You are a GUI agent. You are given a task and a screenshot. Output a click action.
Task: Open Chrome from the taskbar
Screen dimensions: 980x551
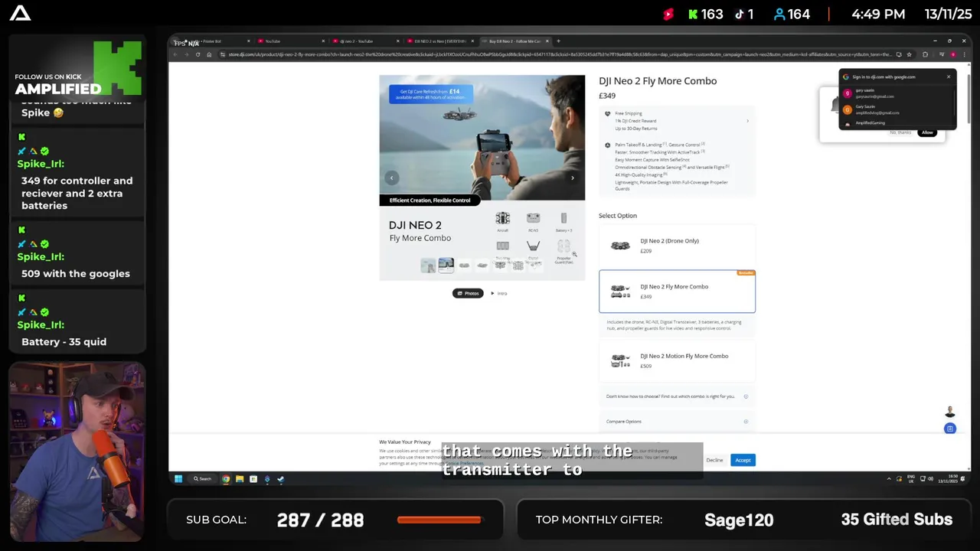coord(226,479)
